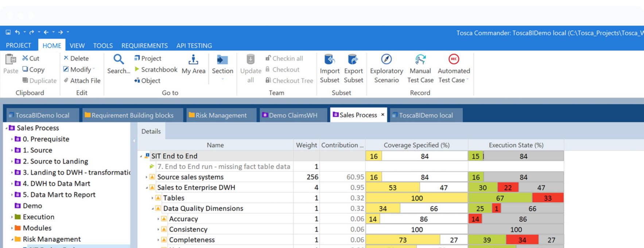The width and height of the screenshot is (644, 248).
Task: Open the Risk Management document tab
Action: pos(221,115)
